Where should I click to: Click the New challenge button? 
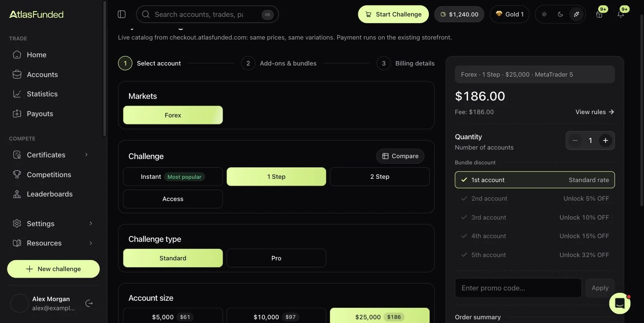(53, 269)
